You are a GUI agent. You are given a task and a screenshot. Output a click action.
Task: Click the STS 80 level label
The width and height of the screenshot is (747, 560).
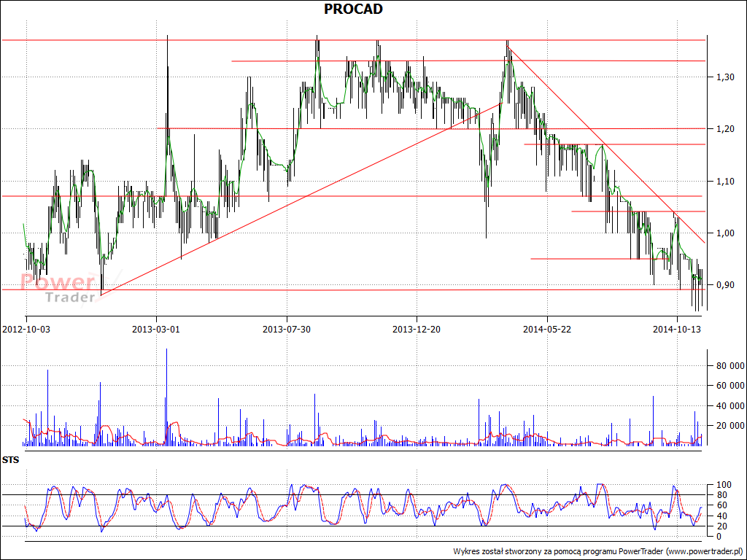721,495
